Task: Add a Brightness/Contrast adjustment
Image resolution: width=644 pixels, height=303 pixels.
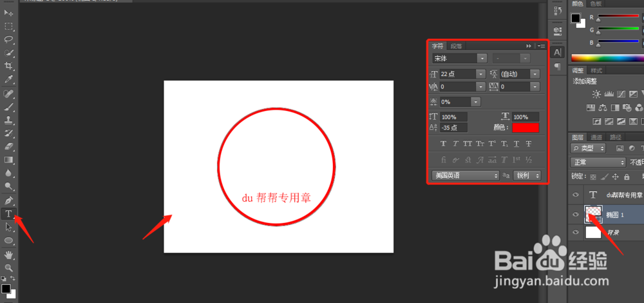Action: [596, 94]
